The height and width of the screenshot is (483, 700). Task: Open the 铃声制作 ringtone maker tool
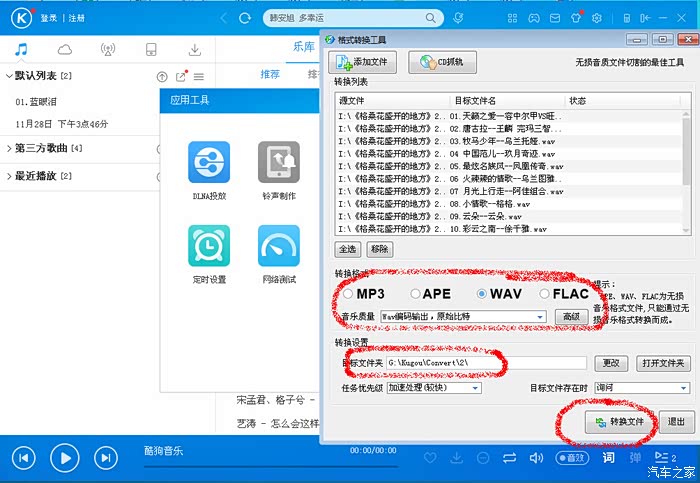coord(279,162)
